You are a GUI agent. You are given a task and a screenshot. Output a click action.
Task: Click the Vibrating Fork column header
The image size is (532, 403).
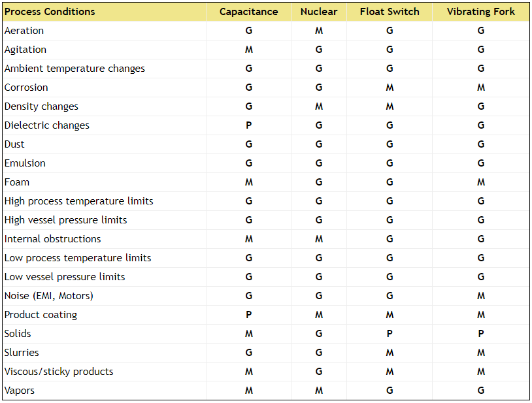pos(481,12)
